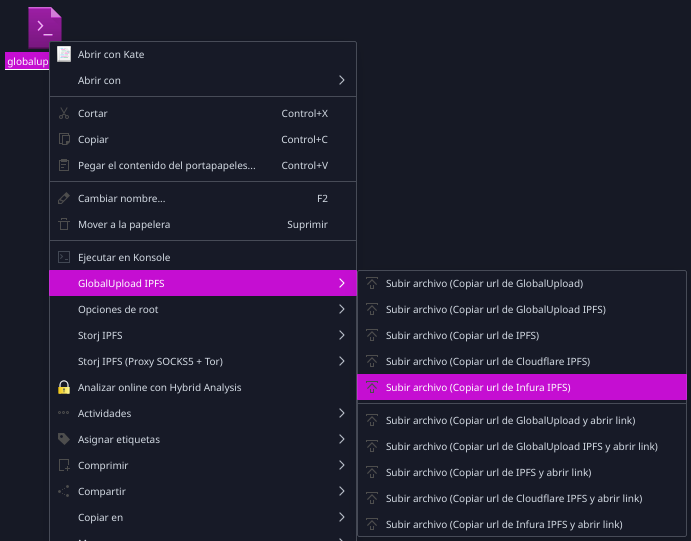Image resolution: width=691 pixels, height=541 pixels.
Task: Choose Abrir con Kate
Action: click(x=203, y=54)
